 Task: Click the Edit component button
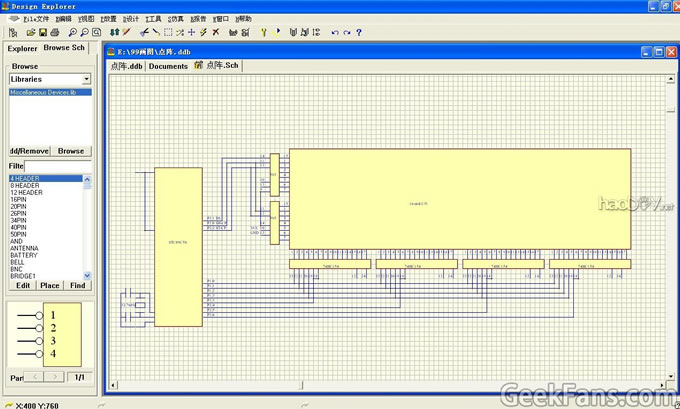click(x=22, y=285)
